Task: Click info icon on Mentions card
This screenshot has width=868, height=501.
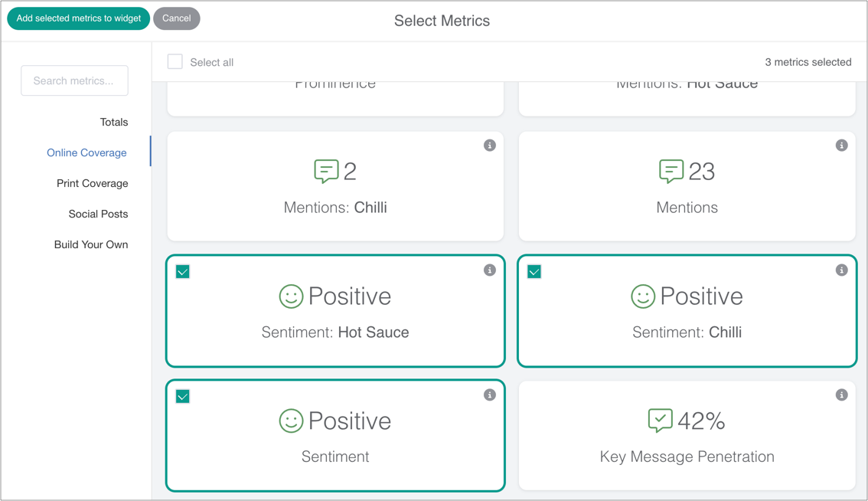Action: 841,146
